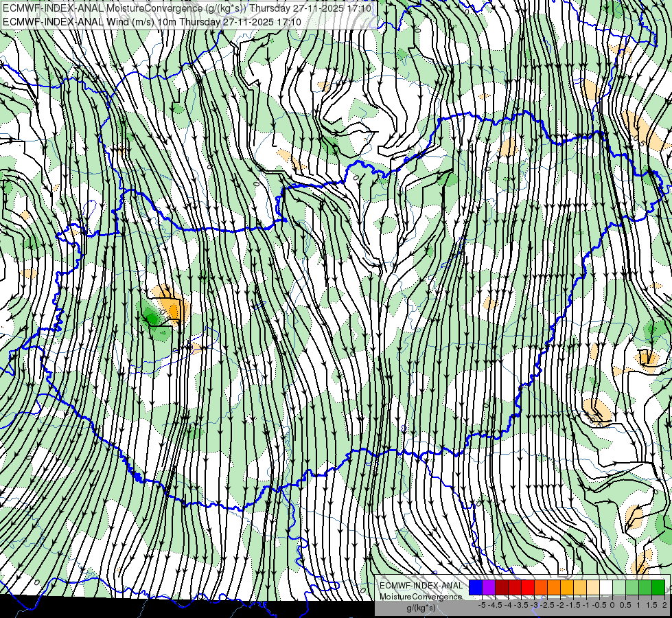Click the legend unit g/(kg*s)
Image resolution: width=672 pixels, height=618 pixels.
[421, 608]
